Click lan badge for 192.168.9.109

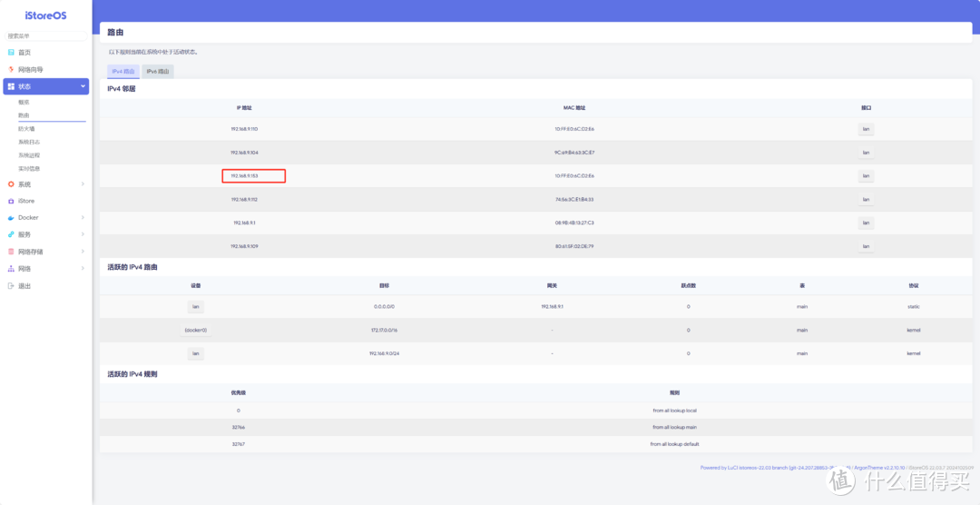click(866, 246)
